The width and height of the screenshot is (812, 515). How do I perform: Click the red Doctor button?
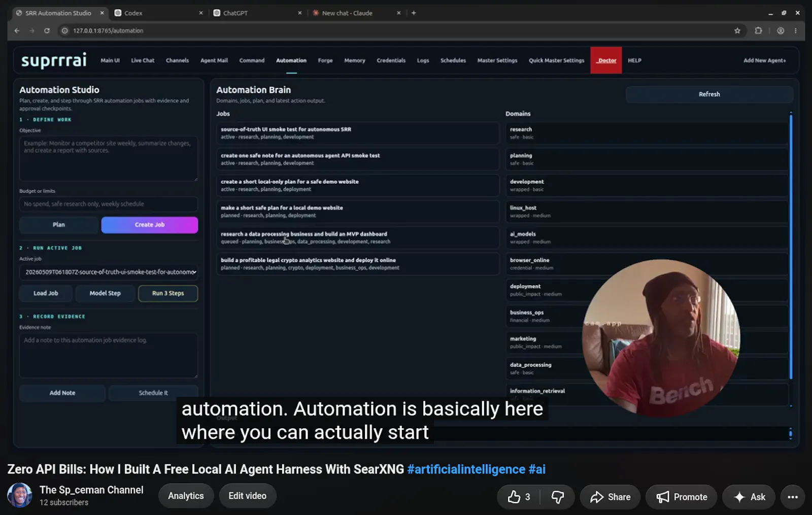(606, 60)
